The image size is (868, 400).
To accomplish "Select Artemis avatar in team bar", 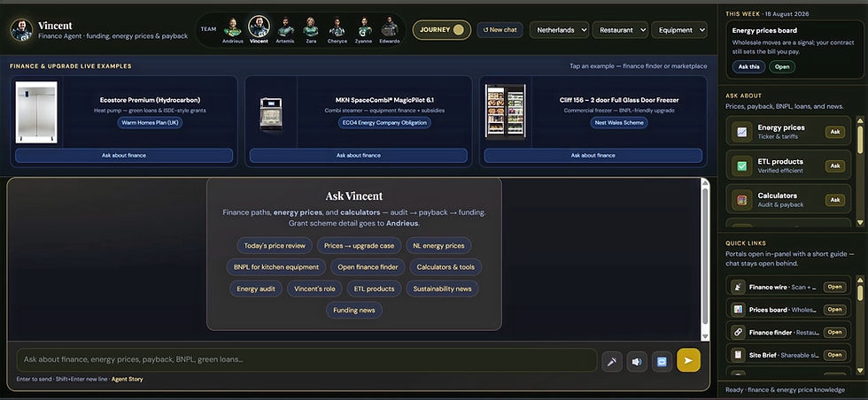I will point(285,27).
